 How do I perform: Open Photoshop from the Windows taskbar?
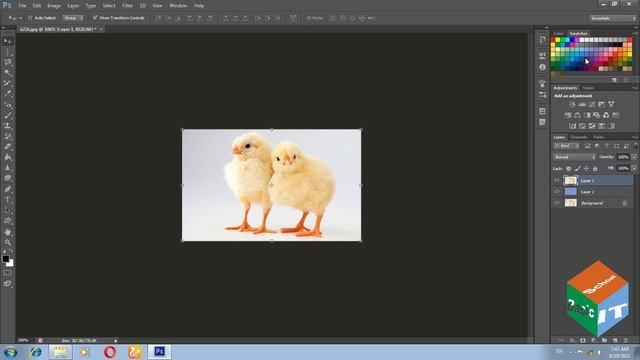point(160,351)
